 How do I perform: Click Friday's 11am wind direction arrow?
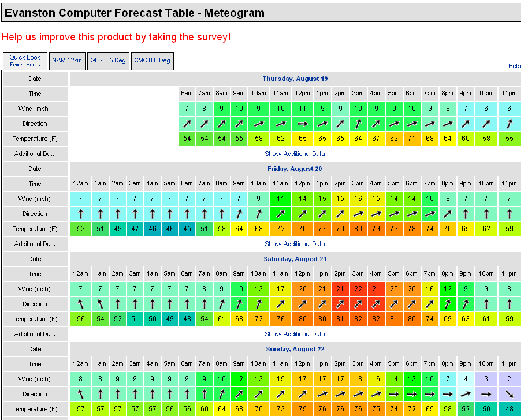[280, 214]
